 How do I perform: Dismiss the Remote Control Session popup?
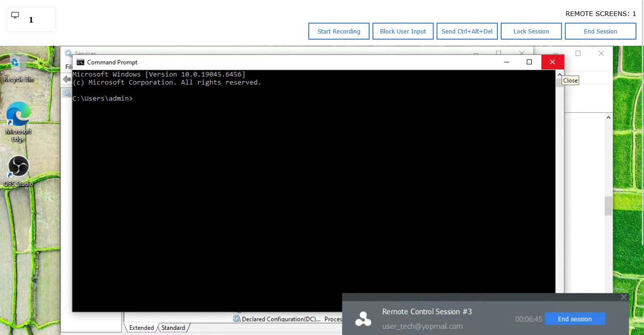point(624,297)
